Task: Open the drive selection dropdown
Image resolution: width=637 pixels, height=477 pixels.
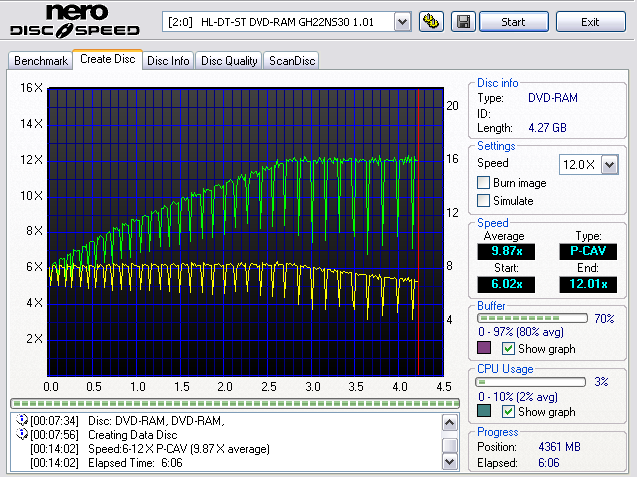Action: click(402, 21)
